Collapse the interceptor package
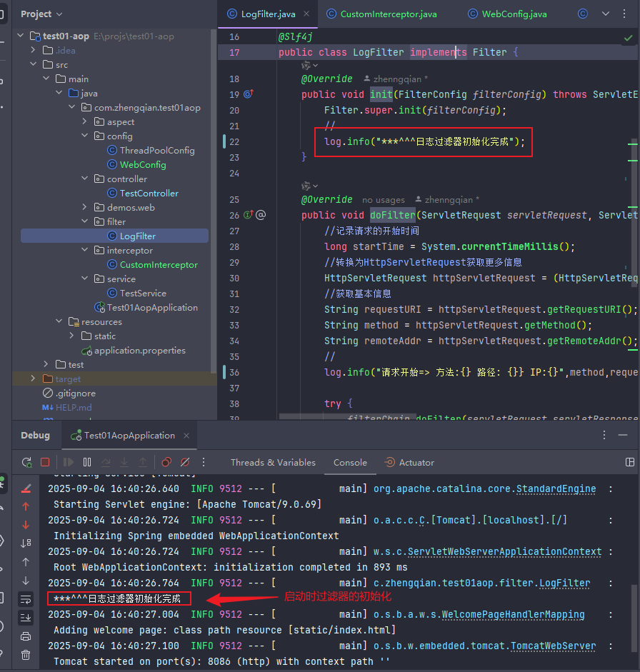The image size is (640, 672). pos(84,250)
